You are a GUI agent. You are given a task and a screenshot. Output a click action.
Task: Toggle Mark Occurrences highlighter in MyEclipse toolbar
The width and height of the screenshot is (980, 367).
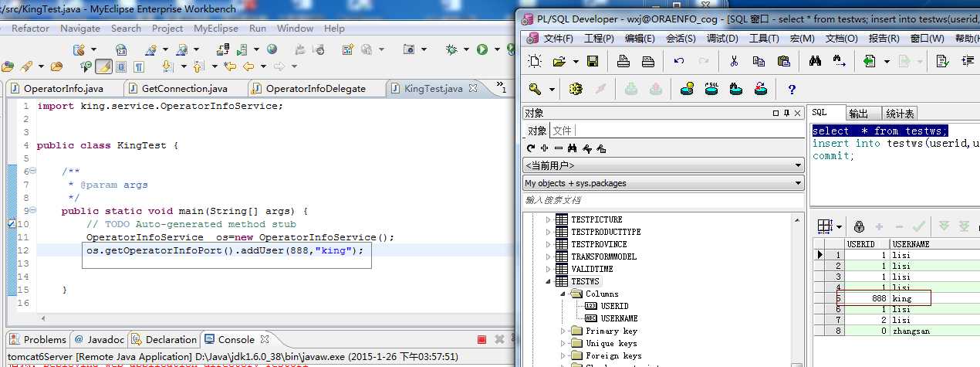[x=103, y=67]
